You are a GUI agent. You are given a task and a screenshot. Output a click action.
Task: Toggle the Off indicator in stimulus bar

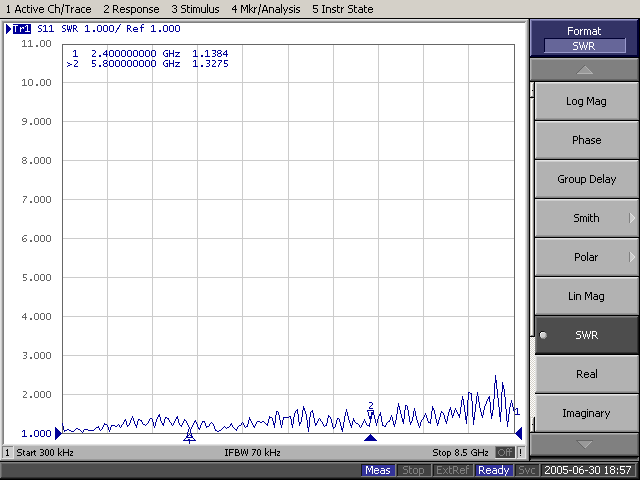click(x=505, y=452)
